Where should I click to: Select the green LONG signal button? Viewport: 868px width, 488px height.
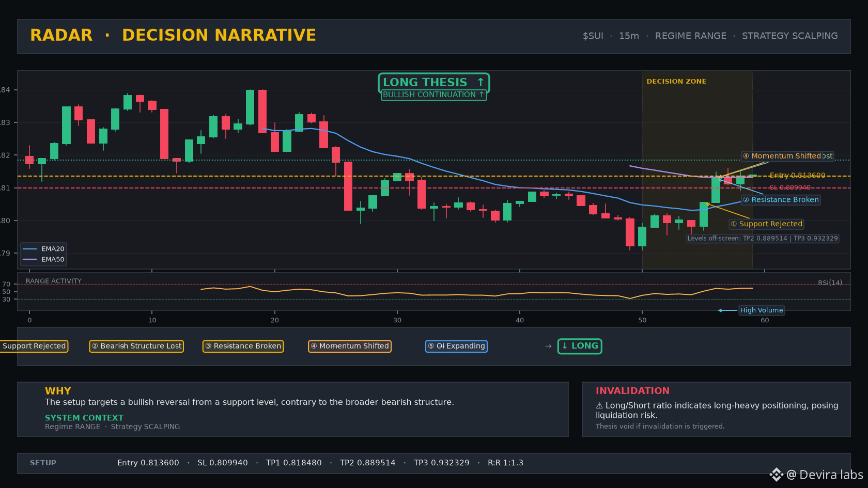point(580,346)
